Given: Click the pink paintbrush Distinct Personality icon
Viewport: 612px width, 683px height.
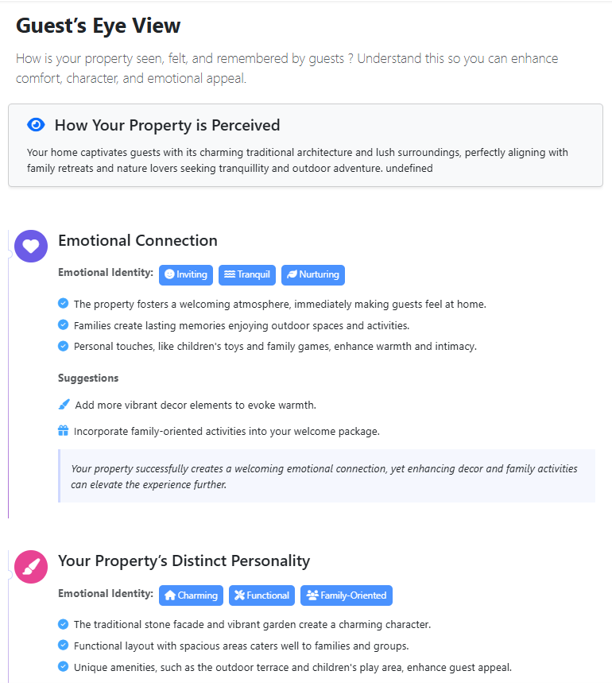Looking at the screenshot, I should 31,567.
